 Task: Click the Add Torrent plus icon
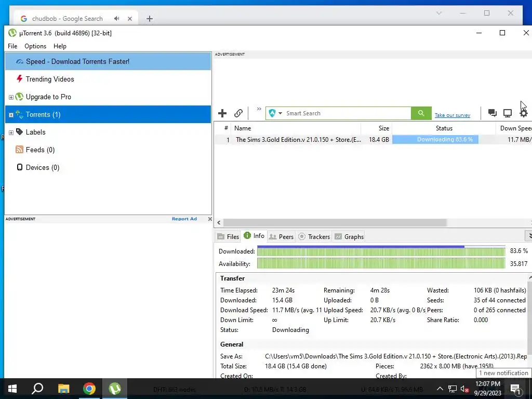[222, 113]
